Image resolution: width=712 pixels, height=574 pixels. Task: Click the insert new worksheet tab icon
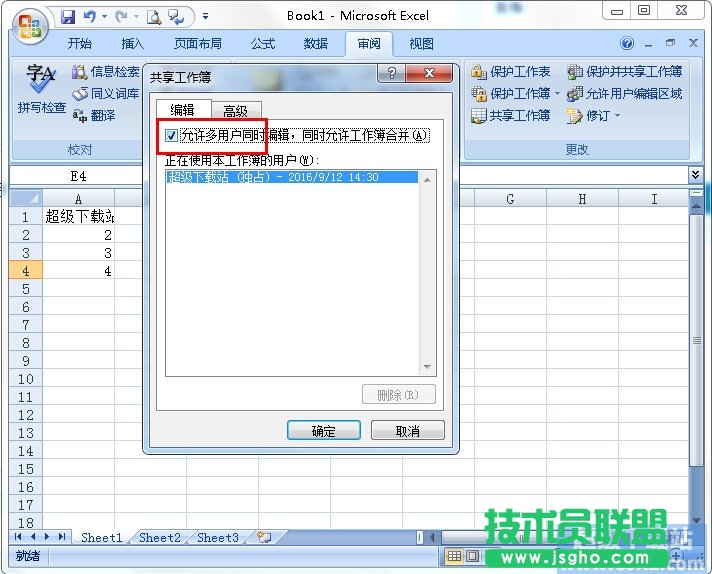pos(264,537)
